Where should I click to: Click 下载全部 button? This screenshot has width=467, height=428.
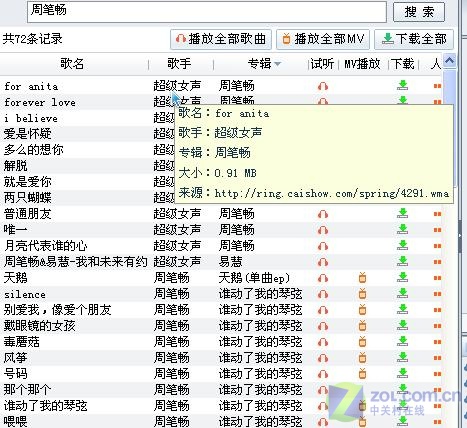[x=414, y=39]
